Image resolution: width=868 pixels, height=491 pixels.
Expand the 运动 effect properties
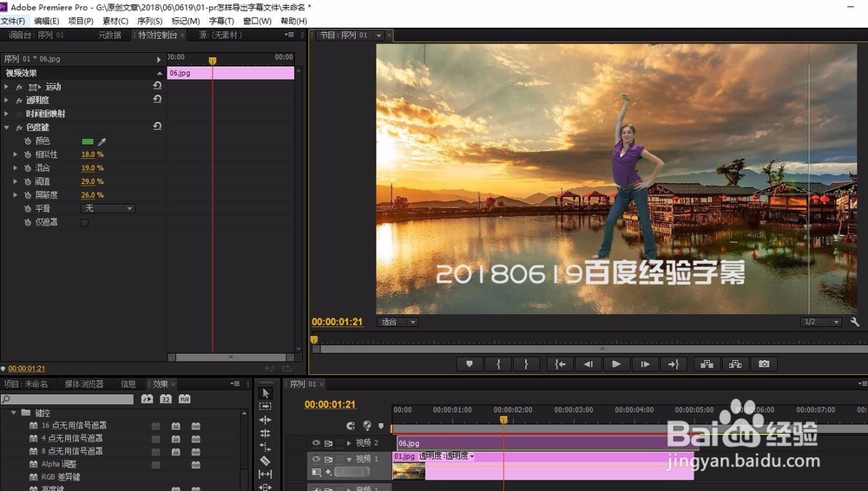[x=6, y=87]
